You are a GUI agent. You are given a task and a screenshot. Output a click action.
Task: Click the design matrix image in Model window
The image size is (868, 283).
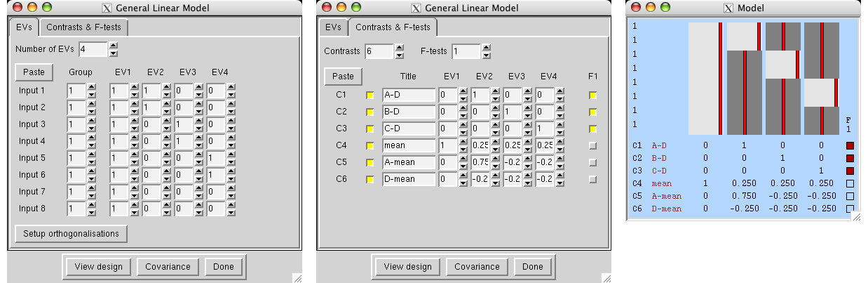click(x=764, y=77)
